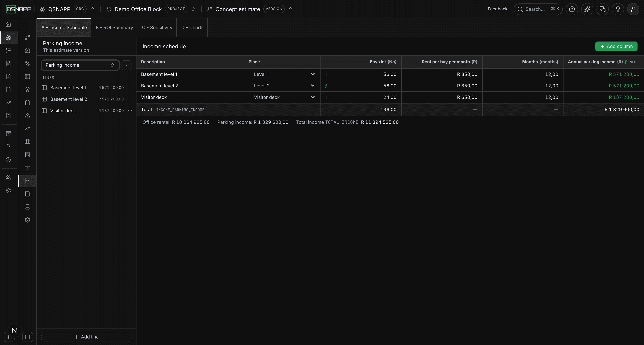The width and height of the screenshot is (644, 345).
Task: Click the archive box icon in left rail
Action: [8, 134]
